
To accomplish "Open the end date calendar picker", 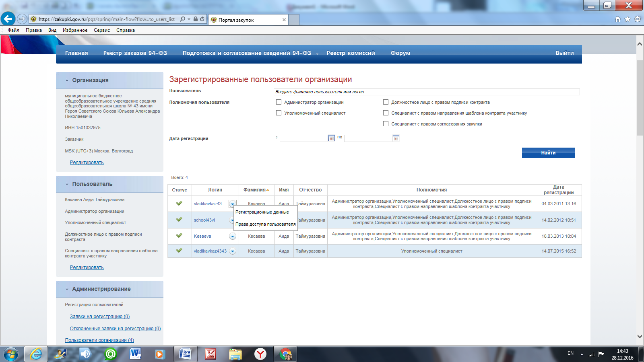I will (396, 138).
